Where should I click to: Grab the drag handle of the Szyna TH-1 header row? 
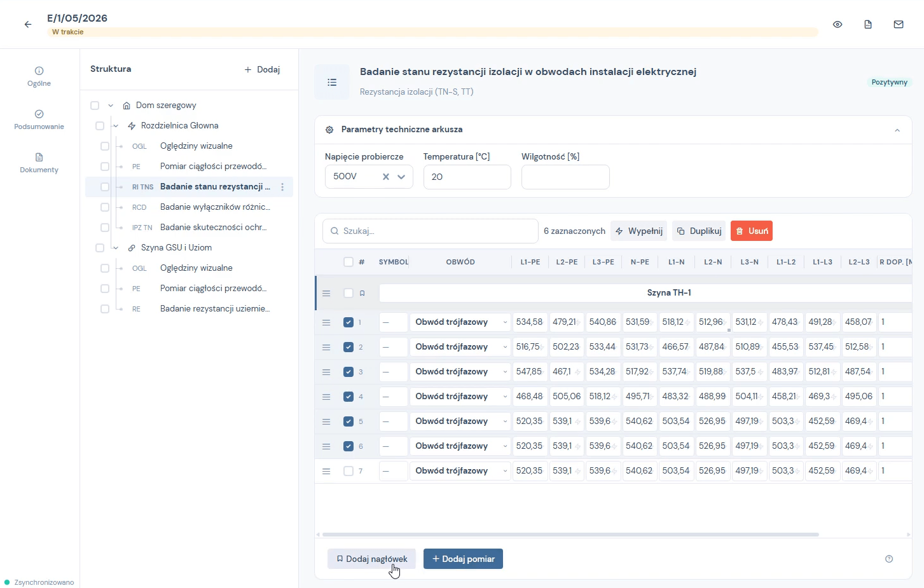point(326,293)
